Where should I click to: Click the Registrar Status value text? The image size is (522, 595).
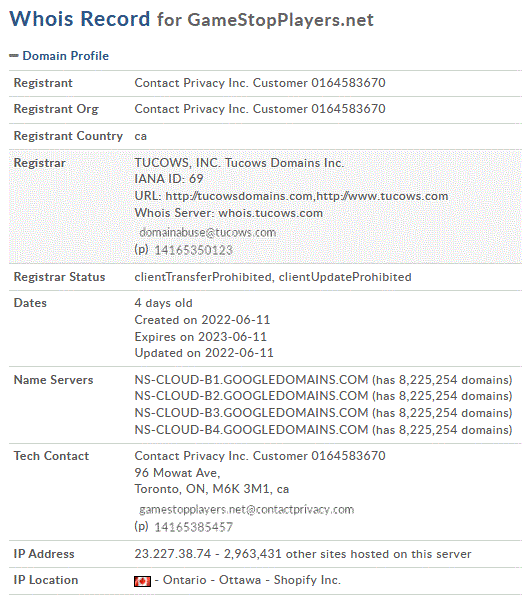tap(273, 277)
